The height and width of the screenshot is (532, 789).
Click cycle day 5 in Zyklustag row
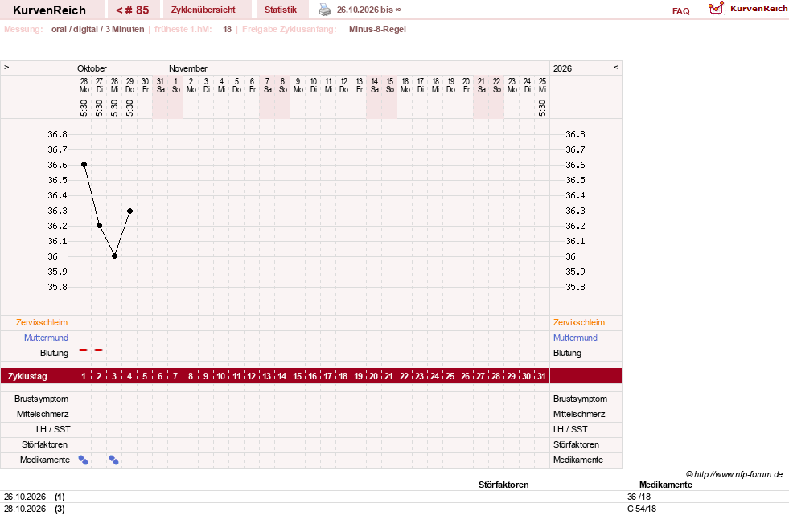[145, 376]
